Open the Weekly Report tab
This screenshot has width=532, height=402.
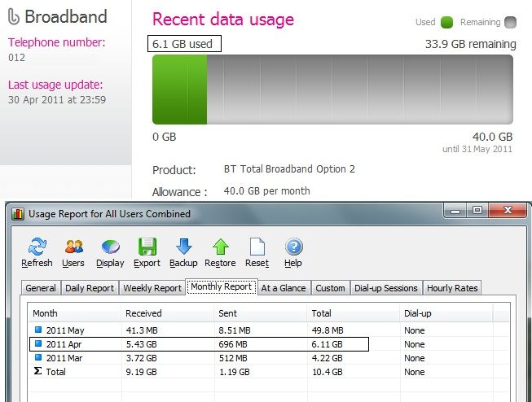click(152, 288)
